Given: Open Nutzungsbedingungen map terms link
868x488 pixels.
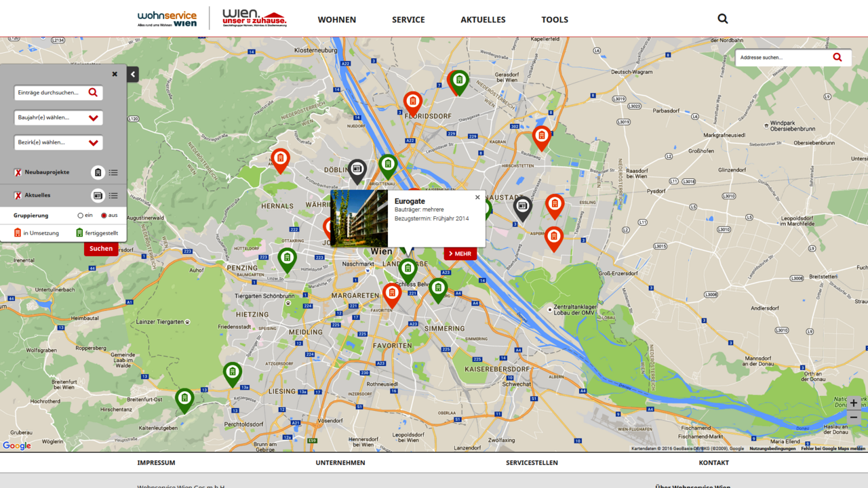Looking at the screenshot, I should pos(772,449).
